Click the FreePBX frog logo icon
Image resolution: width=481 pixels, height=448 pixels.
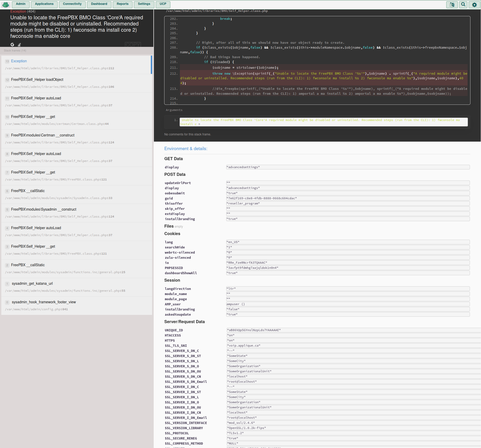6,4
